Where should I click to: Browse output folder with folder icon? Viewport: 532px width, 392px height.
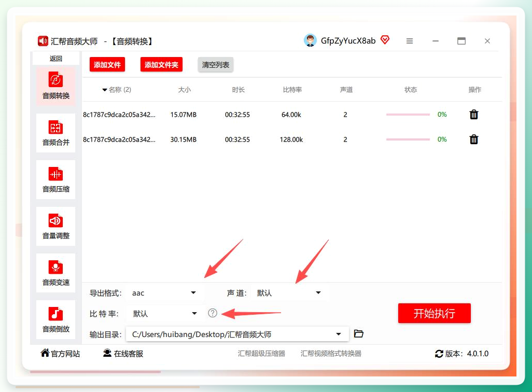(359, 333)
